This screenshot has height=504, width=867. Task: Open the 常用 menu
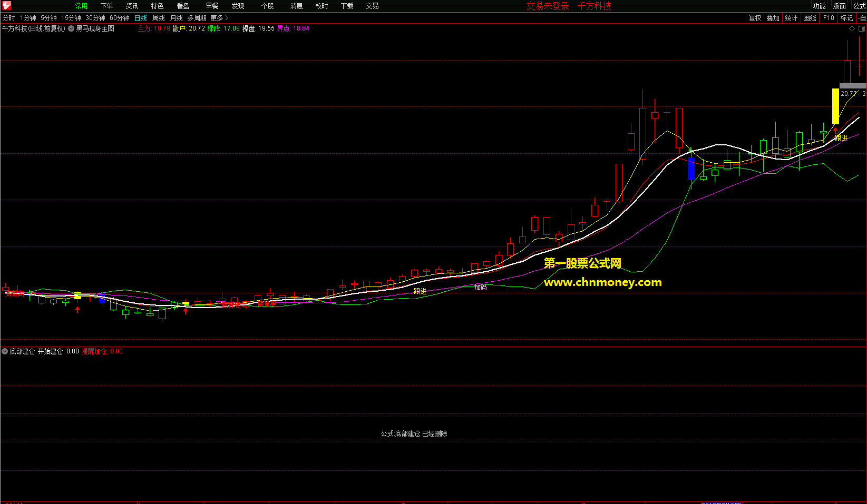(81, 6)
